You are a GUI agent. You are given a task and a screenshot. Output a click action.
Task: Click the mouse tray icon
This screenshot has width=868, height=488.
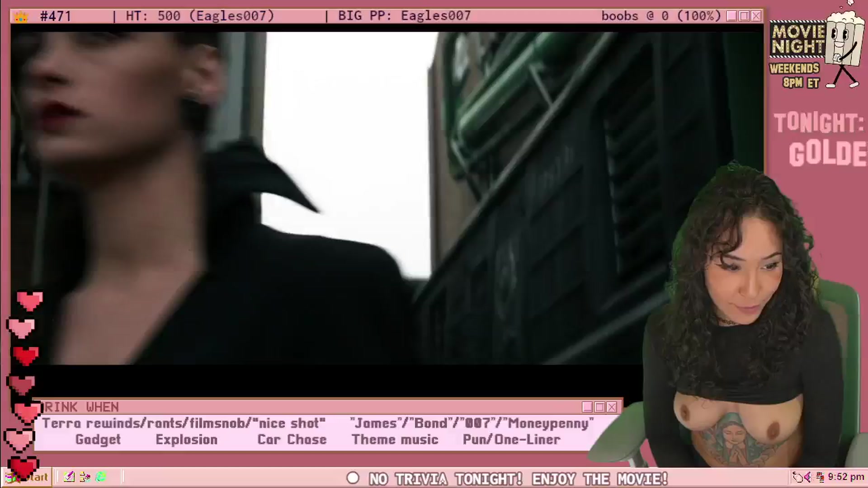pyautogui.click(x=798, y=477)
